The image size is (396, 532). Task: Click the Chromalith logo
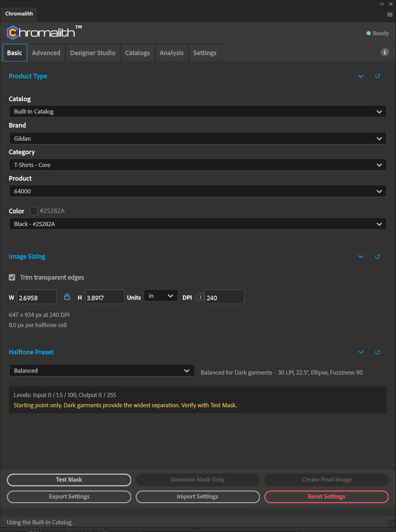click(44, 32)
